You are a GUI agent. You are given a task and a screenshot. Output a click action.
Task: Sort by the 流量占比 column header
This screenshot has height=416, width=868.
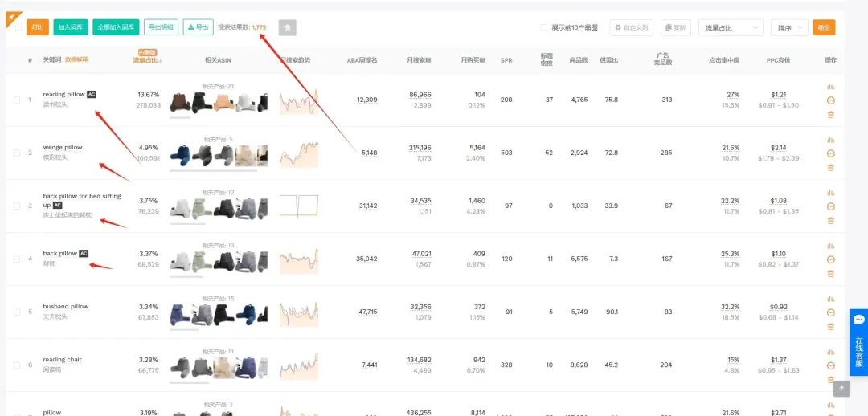(148, 59)
